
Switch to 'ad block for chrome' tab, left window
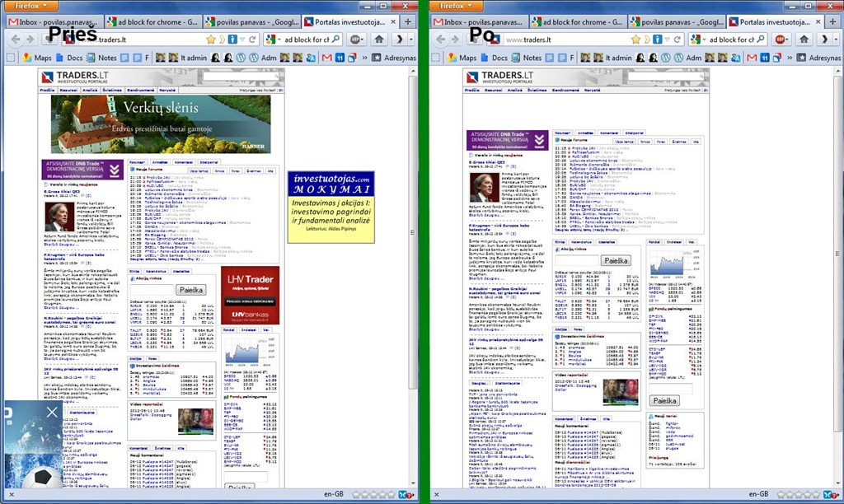(x=152, y=22)
